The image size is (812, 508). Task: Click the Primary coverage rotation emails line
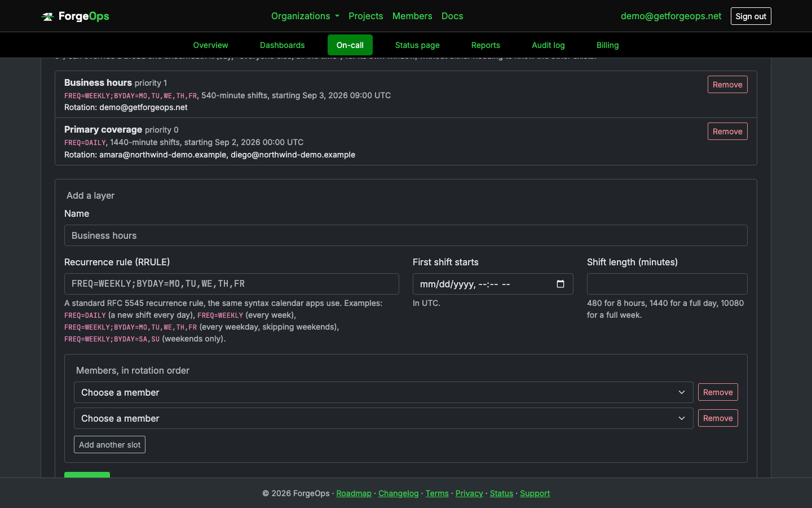(210, 155)
